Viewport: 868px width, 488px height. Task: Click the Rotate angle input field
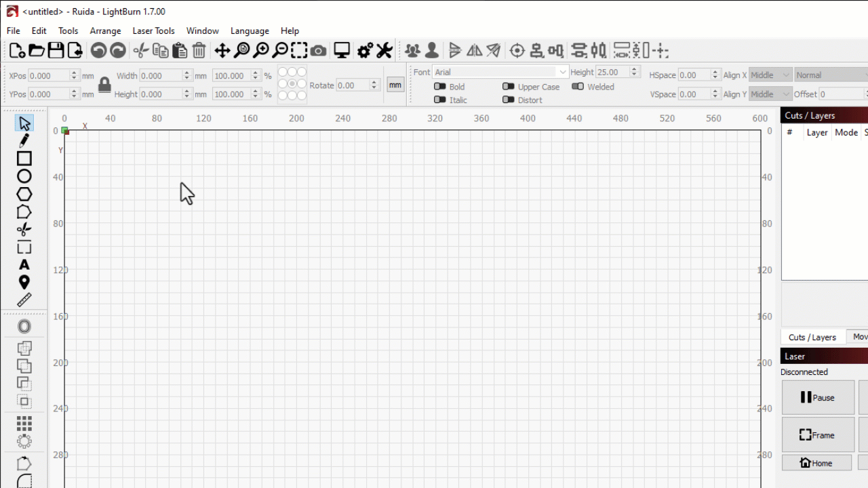pyautogui.click(x=353, y=85)
